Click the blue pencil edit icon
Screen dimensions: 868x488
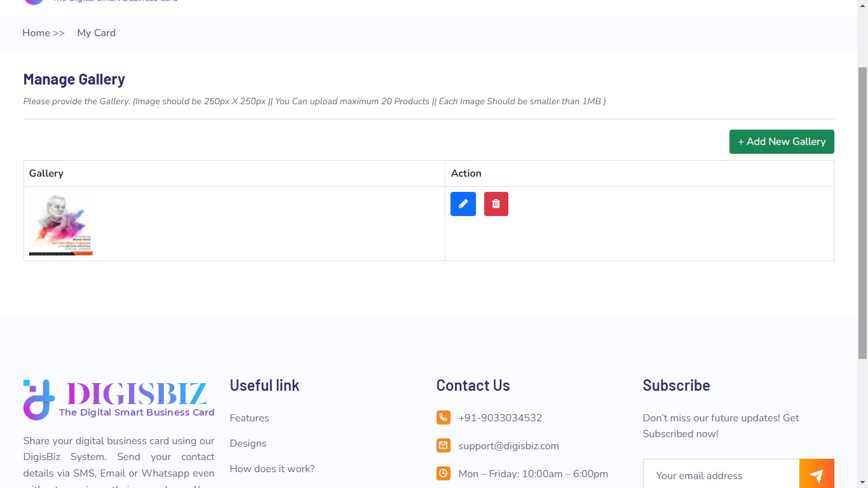[x=463, y=204]
